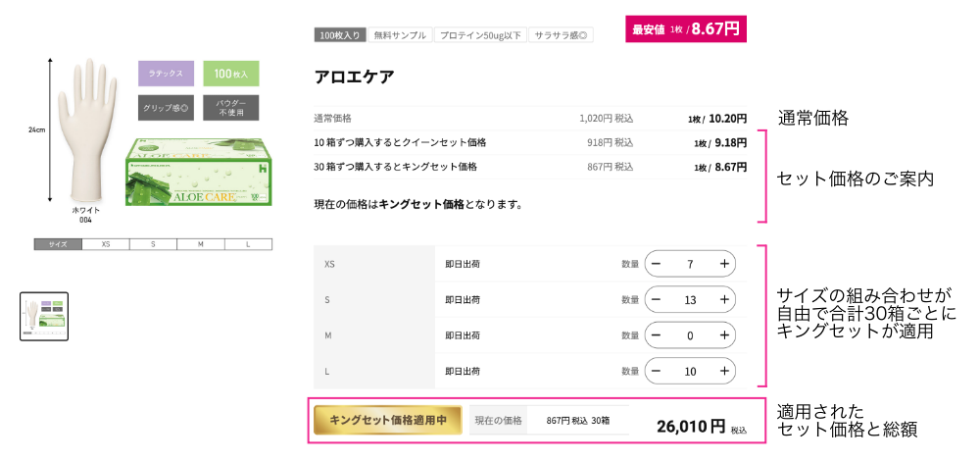Click the green 100枚入 badge
980x461 pixels.
tap(230, 74)
